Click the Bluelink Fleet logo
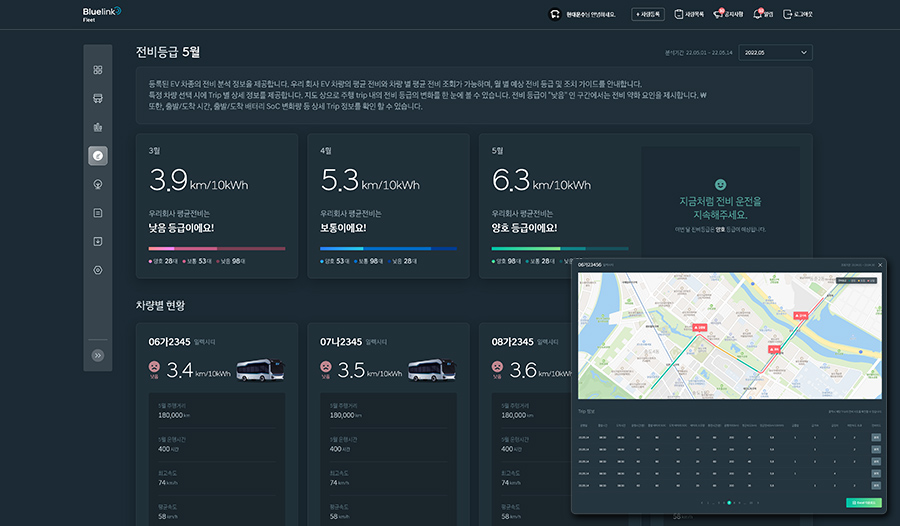This screenshot has width=900, height=526. pos(101,13)
